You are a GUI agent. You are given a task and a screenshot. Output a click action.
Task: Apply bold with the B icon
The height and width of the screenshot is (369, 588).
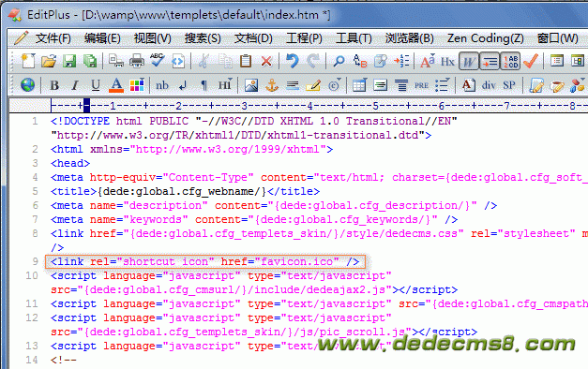pos(54,85)
